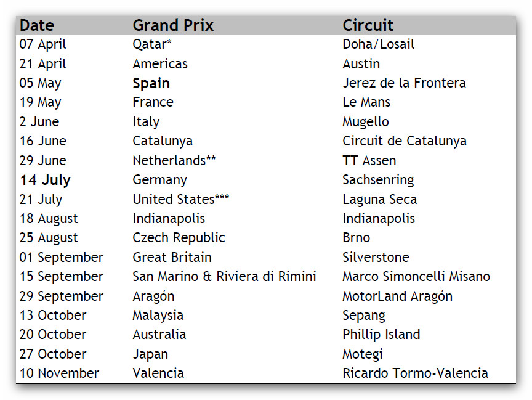The image size is (532, 400).
Task: Select the 10 November date cell
Action: click(x=59, y=373)
